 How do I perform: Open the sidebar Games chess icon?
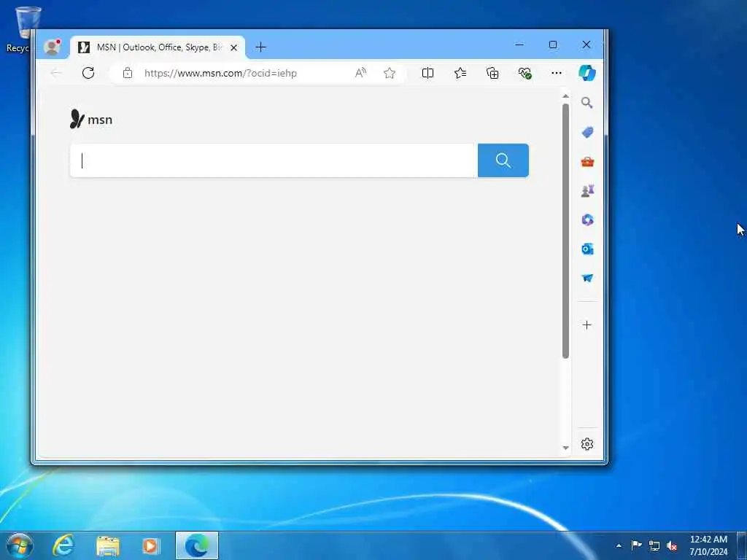[x=587, y=191]
